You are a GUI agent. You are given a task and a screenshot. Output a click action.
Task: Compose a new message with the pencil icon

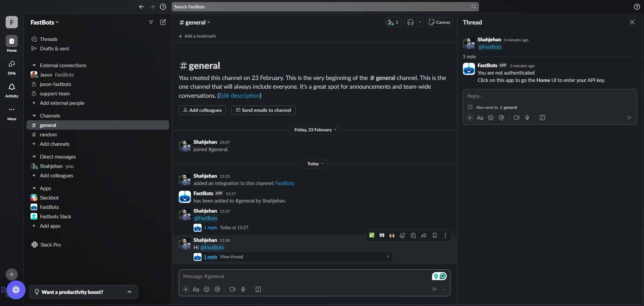(163, 22)
